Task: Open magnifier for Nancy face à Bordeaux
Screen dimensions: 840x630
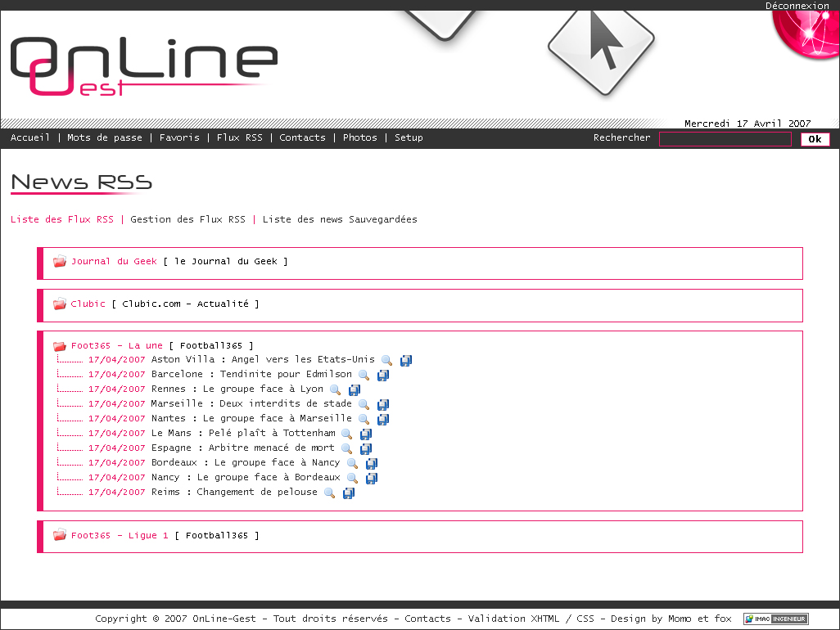Action: point(353,478)
